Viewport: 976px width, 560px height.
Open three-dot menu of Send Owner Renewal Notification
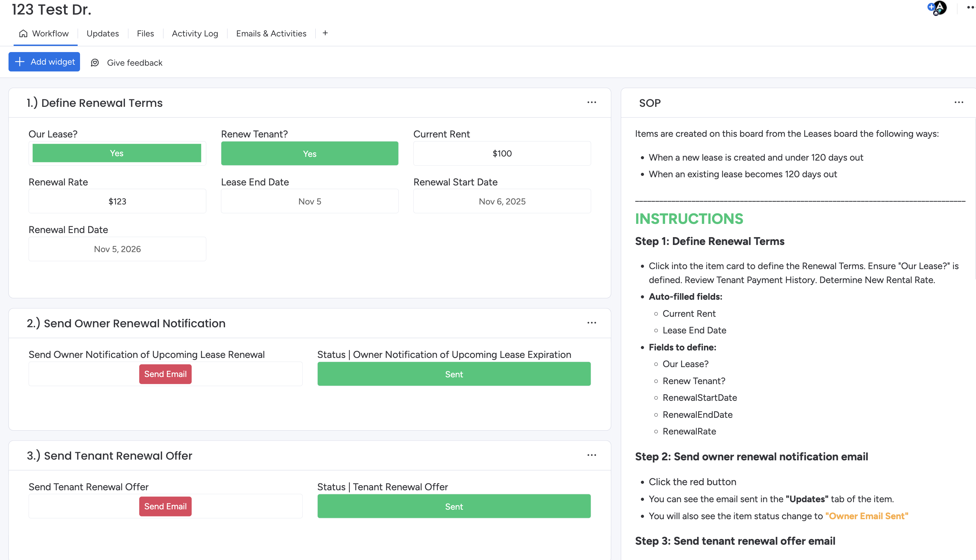pyautogui.click(x=592, y=323)
